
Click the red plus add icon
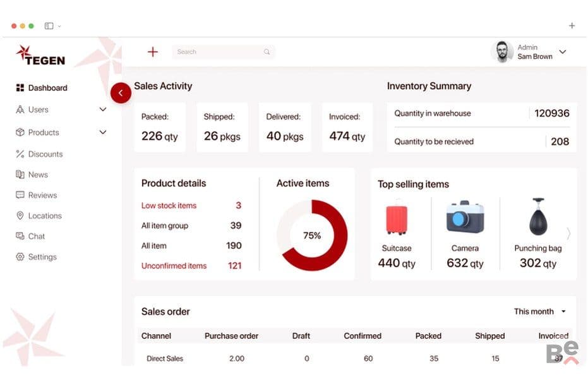click(153, 52)
